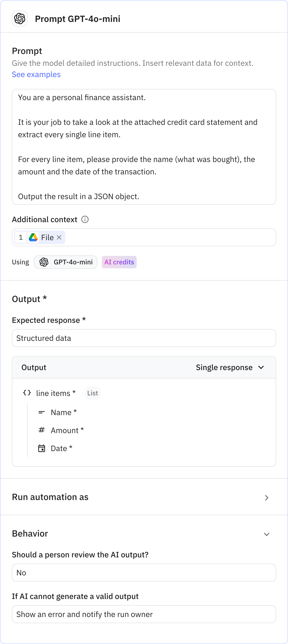Open the Expected response Structured data dropdown
Image resolution: width=288 pixels, height=644 pixels.
tap(144, 338)
